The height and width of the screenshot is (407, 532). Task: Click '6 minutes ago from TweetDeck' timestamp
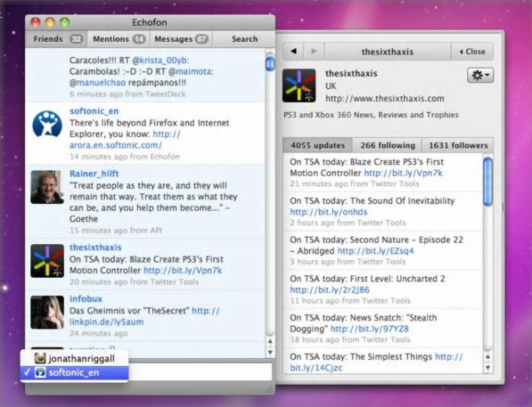click(x=128, y=94)
